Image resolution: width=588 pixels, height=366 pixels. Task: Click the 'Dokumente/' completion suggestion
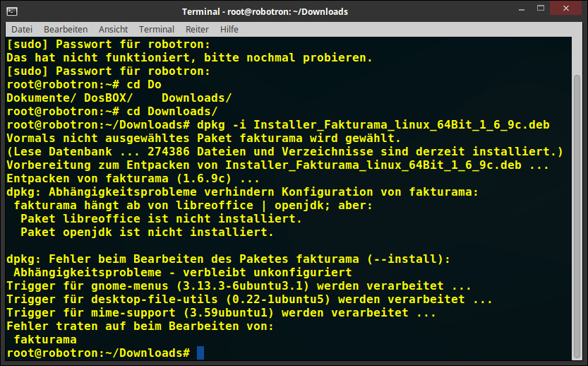41,98
